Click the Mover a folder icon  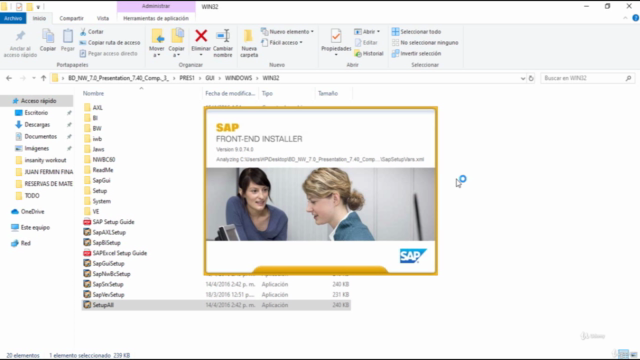click(x=157, y=36)
